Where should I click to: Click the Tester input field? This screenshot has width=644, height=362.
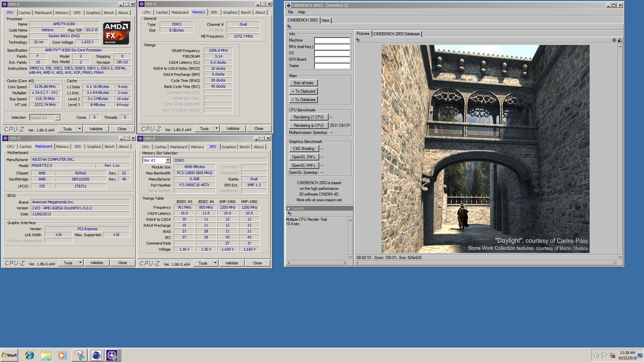[x=332, y=66]
